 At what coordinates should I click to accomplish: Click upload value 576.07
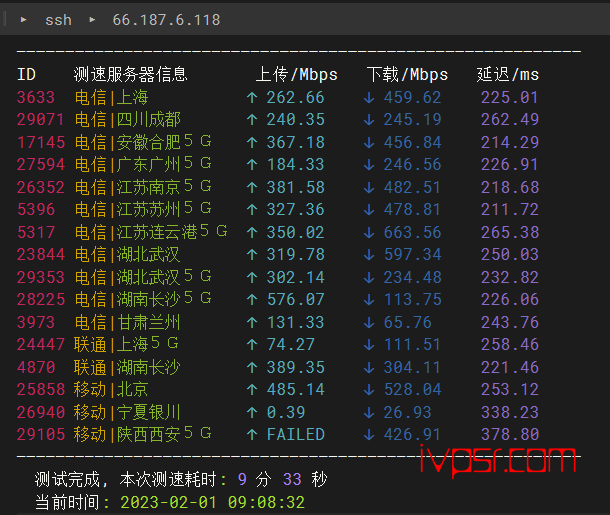(295, 299)
